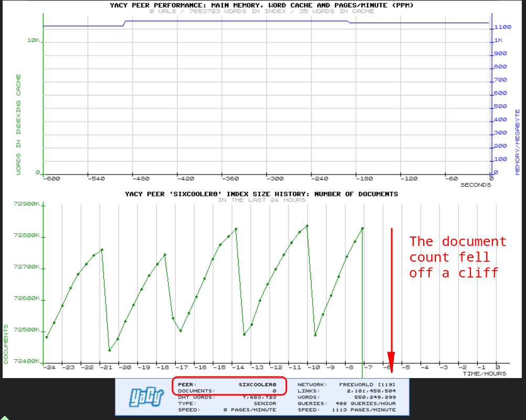The height and width of the screenshot is (420, 526).
Task: Click the highest data point near -10 hours
Action: click(307, 226)
